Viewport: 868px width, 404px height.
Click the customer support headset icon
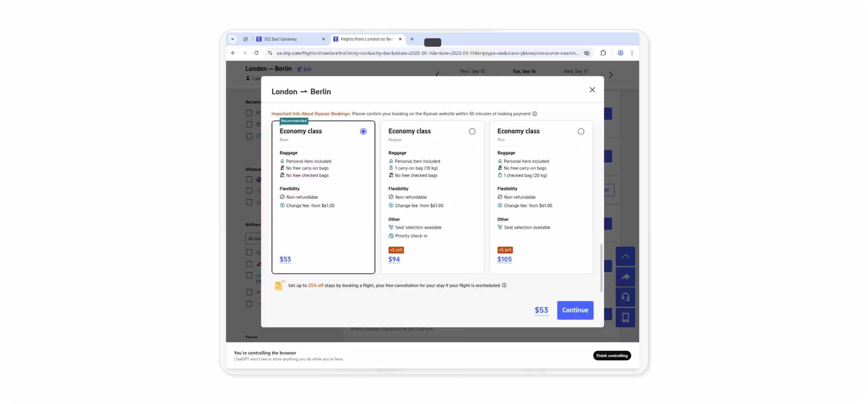tap(625, 297)
